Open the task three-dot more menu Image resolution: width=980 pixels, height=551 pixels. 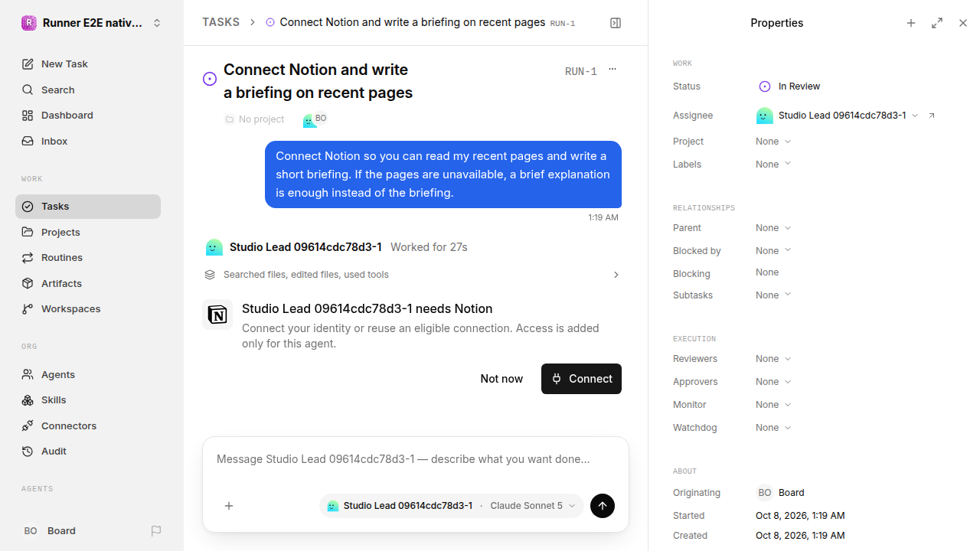pyautogui.click(x=612, y=70)
